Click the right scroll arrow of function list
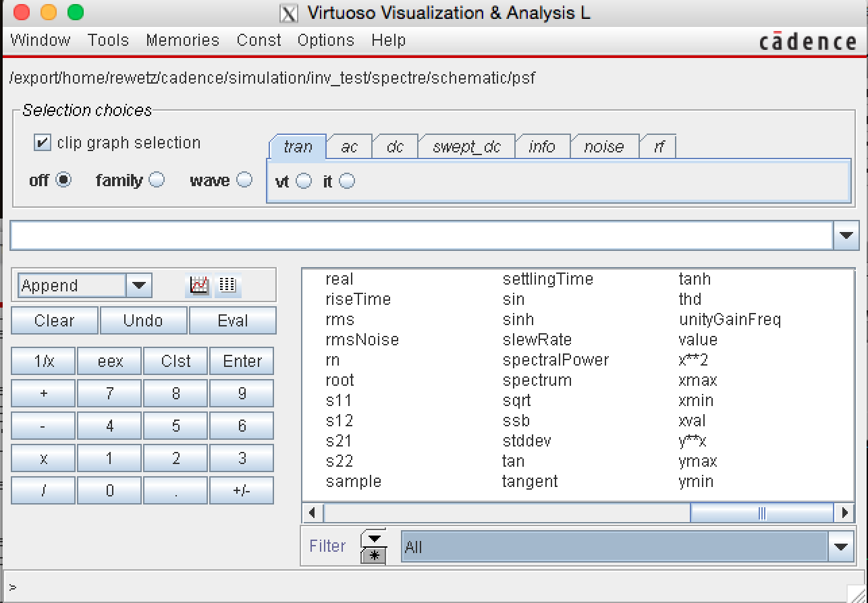 tap(844, 513)
